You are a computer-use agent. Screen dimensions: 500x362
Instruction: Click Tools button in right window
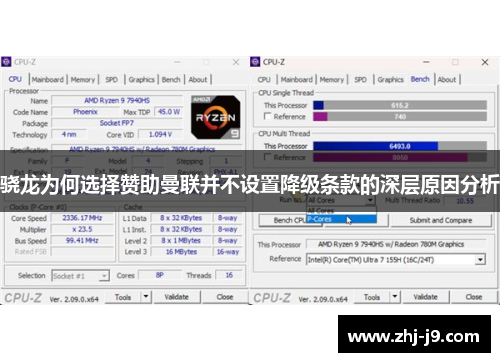[x=372, y=297]
